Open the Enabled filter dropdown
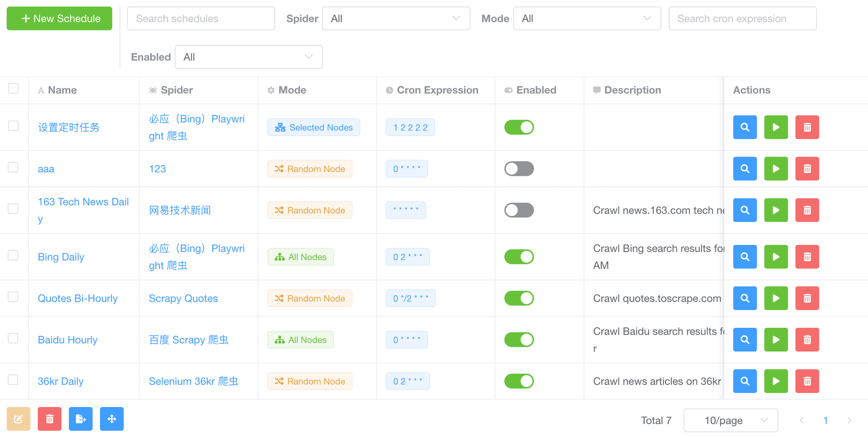868x438 pixels. [248, 56]
